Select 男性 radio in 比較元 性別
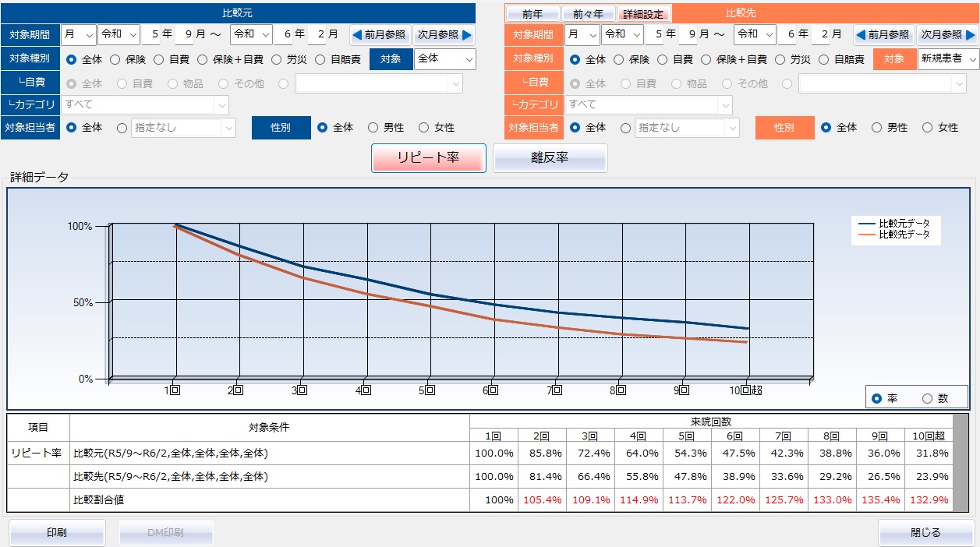This screenshot has height=547, width=980. pos(373,128)
